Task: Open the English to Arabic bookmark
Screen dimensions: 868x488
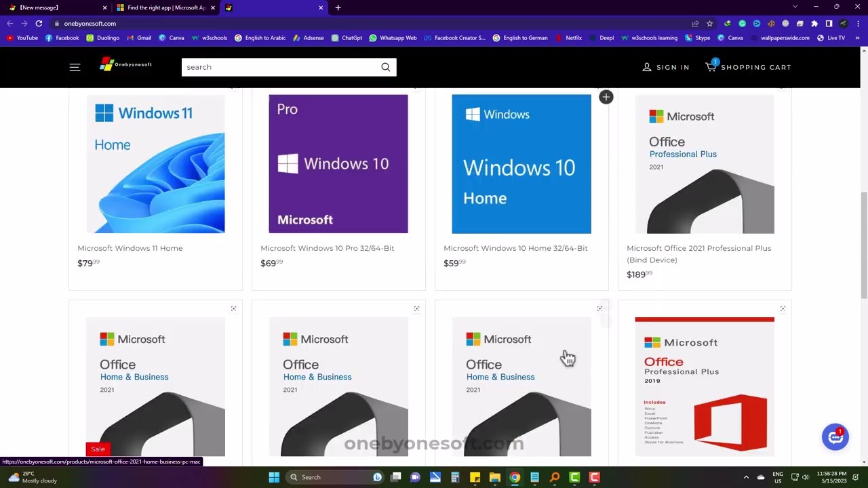Action: click(x=260, y=38)
